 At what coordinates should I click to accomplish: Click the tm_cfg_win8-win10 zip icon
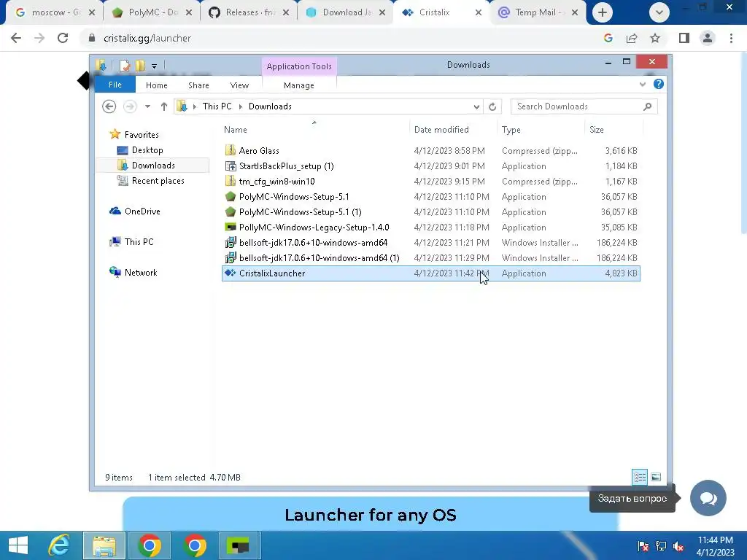(231, 182)
